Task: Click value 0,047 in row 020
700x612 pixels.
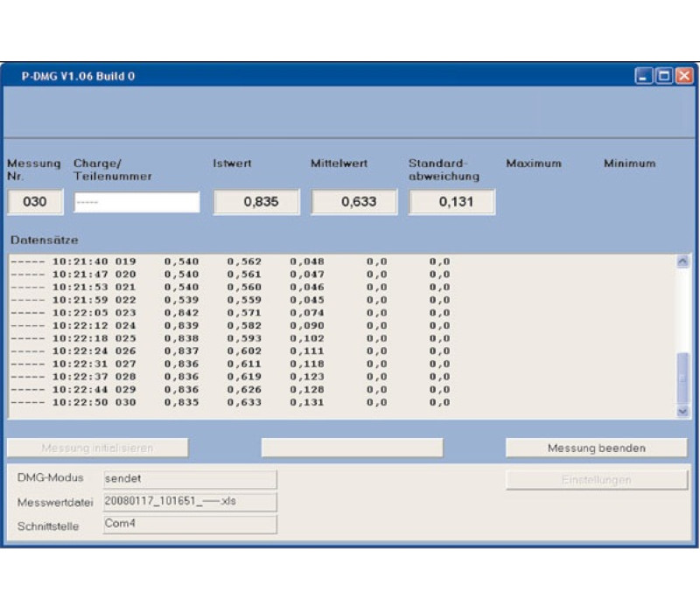Action: coord(307,275)
